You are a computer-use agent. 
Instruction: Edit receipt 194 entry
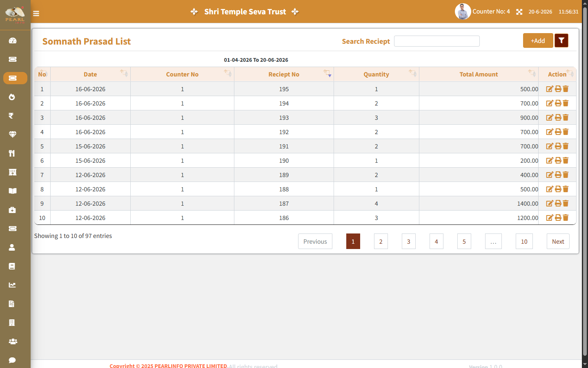(x=550, y=103)
